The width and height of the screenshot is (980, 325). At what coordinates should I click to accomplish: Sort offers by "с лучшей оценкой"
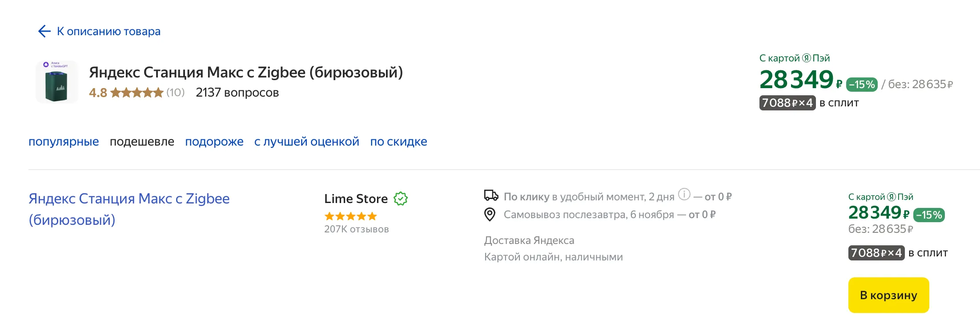coord(306,142)
